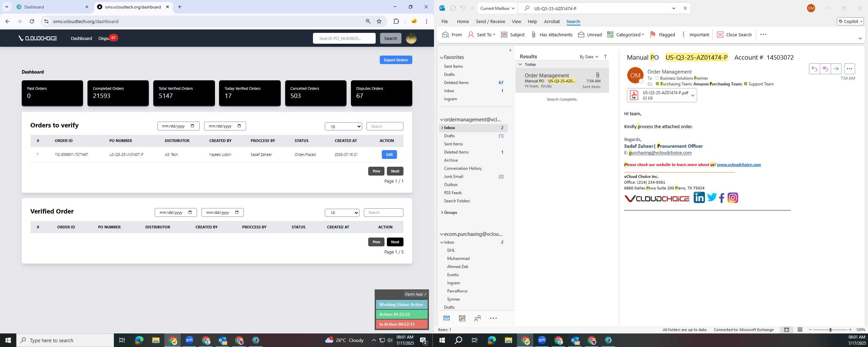Clear the Outlook search box with X
Viewport: 868px width, 347px height.
click(685, 8)
